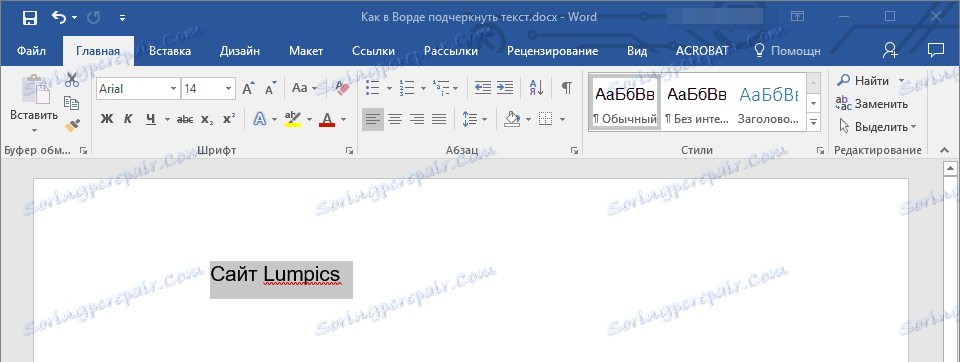Open the Абзац dialog launcher
This screenshot has height=362, width=960.
tap(575, 151)
